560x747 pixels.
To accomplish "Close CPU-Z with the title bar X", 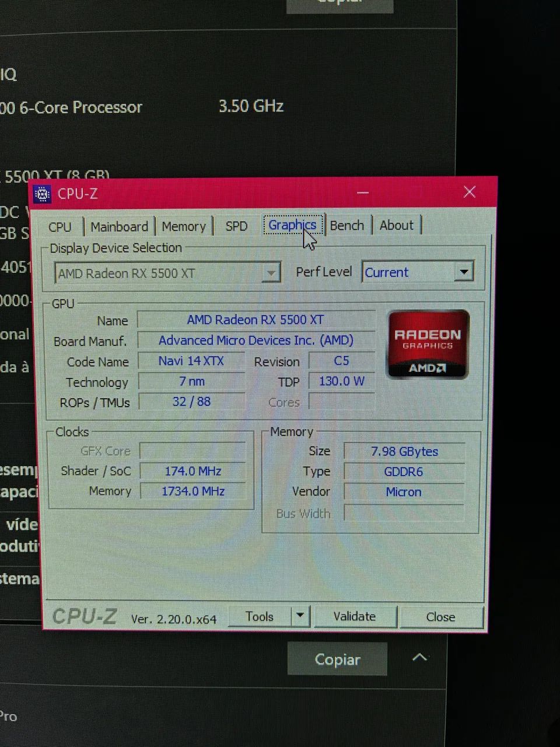I will pos(470,192).
